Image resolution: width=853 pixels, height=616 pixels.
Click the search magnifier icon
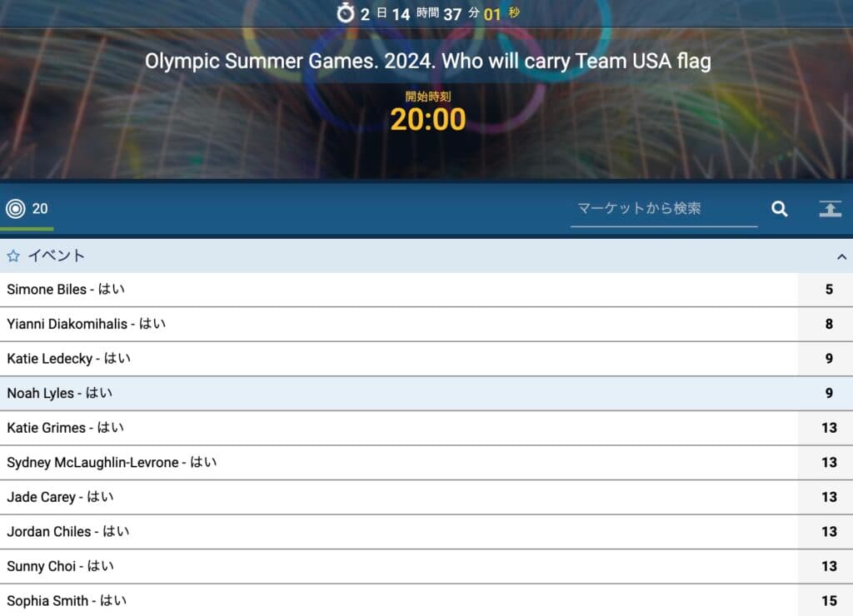(x=779, y=209)
